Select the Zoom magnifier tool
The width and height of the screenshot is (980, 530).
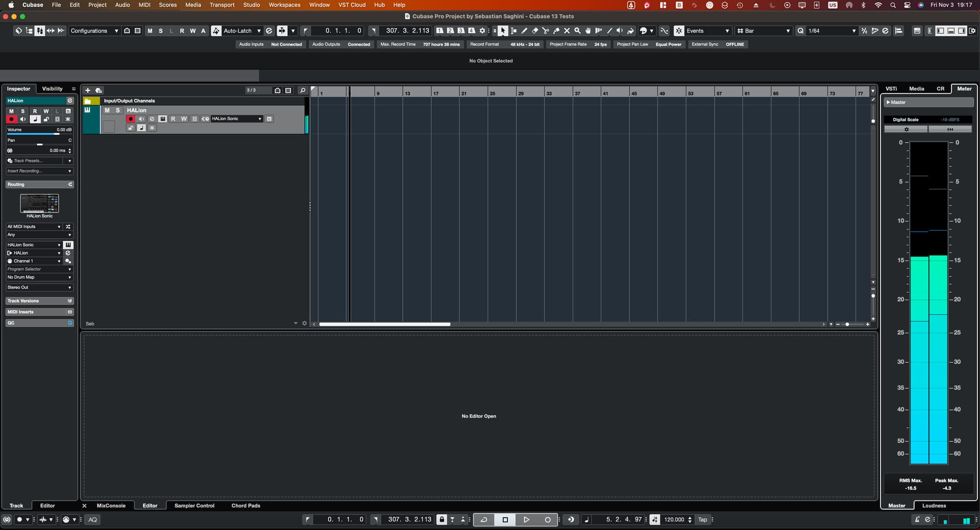coord(577,31)
